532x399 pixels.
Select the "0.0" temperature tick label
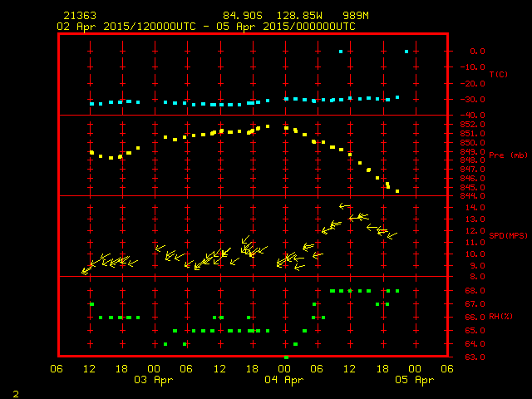pyautogui.click(x=477, y=52)
